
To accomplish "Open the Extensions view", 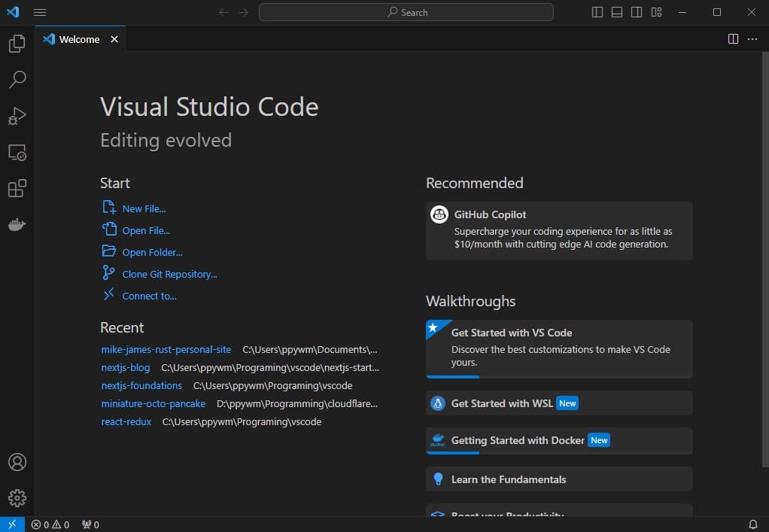I will click(17, 188).
